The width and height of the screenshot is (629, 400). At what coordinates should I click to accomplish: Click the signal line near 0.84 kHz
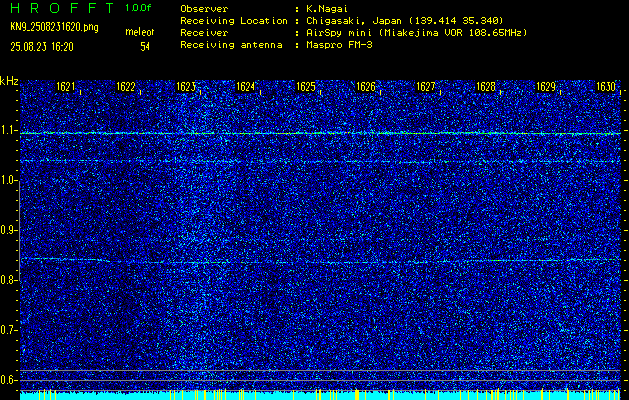tap(320, 261)
